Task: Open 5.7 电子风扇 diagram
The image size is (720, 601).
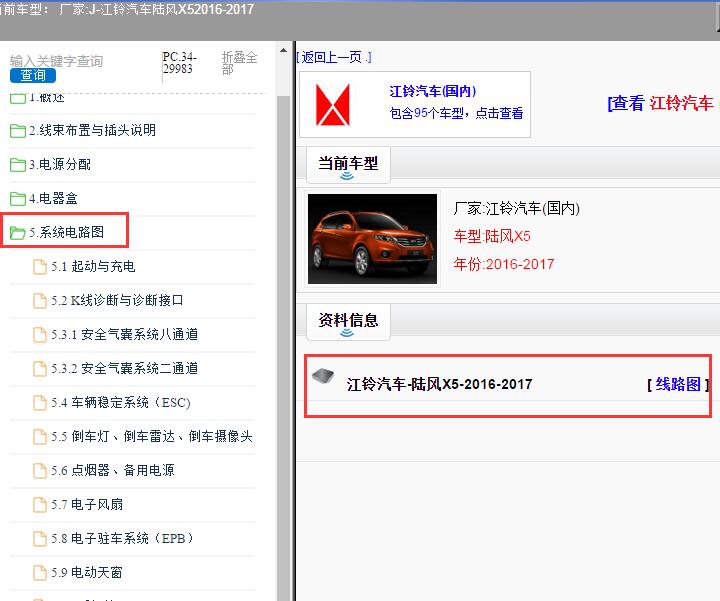Action: click(87, 505)
